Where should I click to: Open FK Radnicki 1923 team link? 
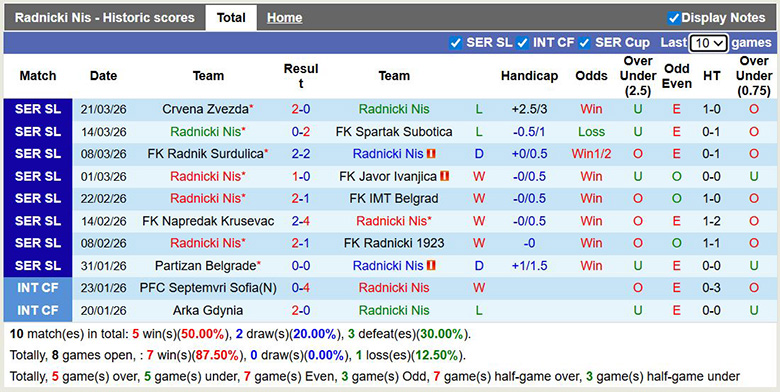click(x=394, y=243)
